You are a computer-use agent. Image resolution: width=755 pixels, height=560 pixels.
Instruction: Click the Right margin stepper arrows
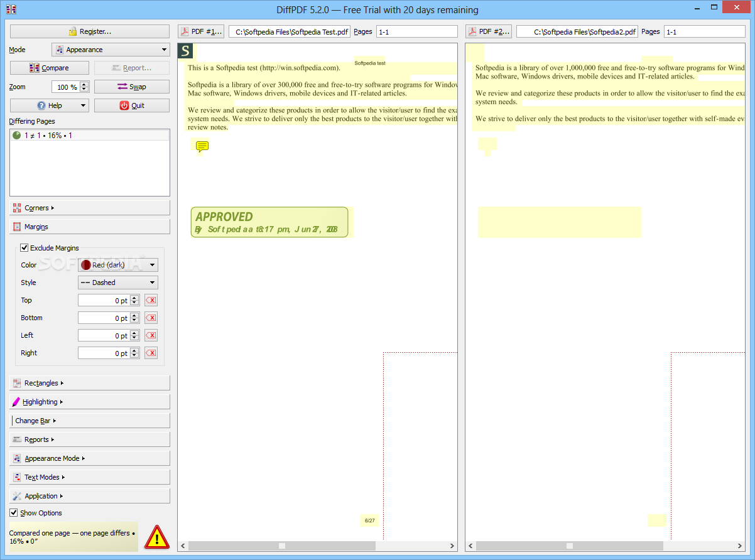tap(134, 353)
